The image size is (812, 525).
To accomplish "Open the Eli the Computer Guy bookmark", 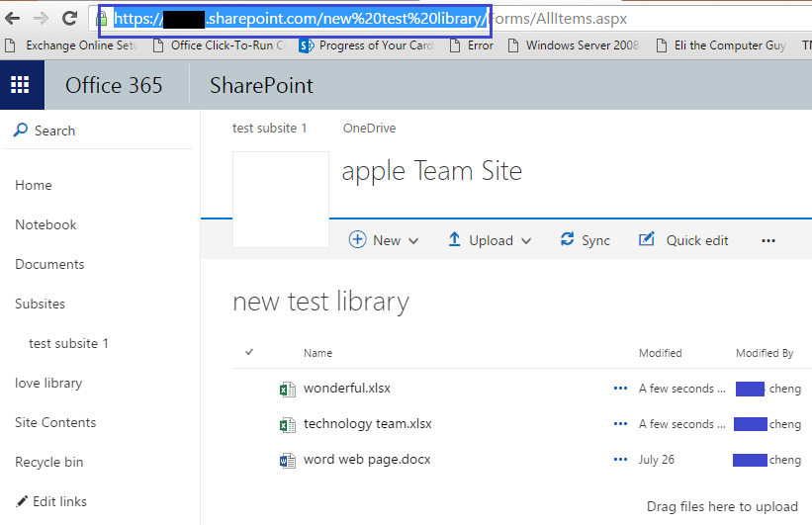I will tap(721, 45).
